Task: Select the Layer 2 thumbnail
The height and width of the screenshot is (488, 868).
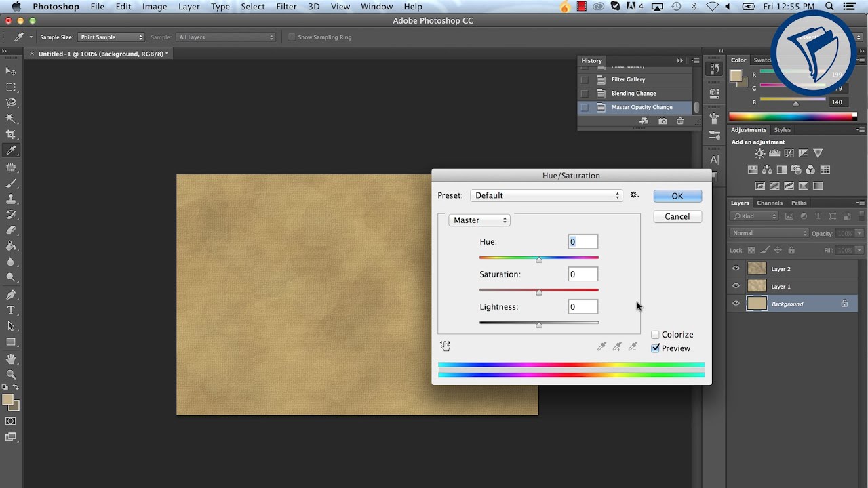Action: (x=757, y=268)
